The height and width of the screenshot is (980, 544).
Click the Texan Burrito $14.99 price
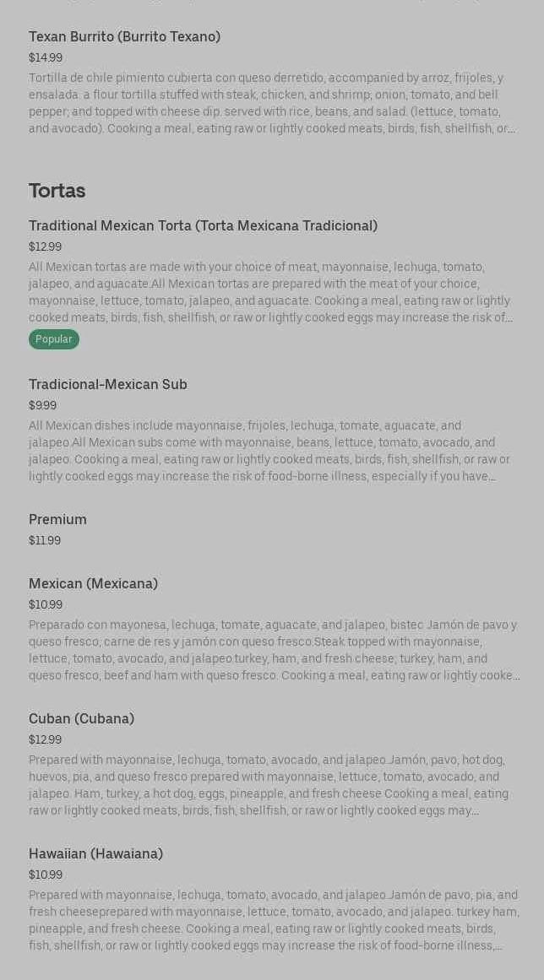(46, 57)
